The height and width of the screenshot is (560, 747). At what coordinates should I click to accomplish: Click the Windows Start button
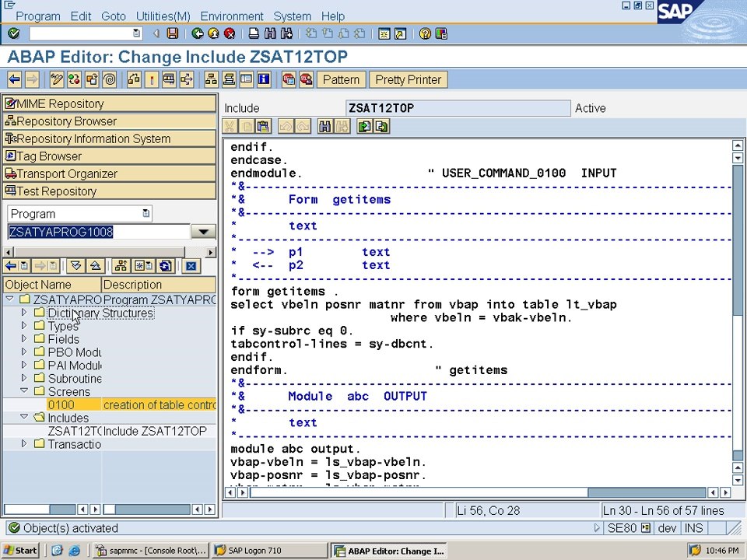pyautogui.click(x=20, y=551)
